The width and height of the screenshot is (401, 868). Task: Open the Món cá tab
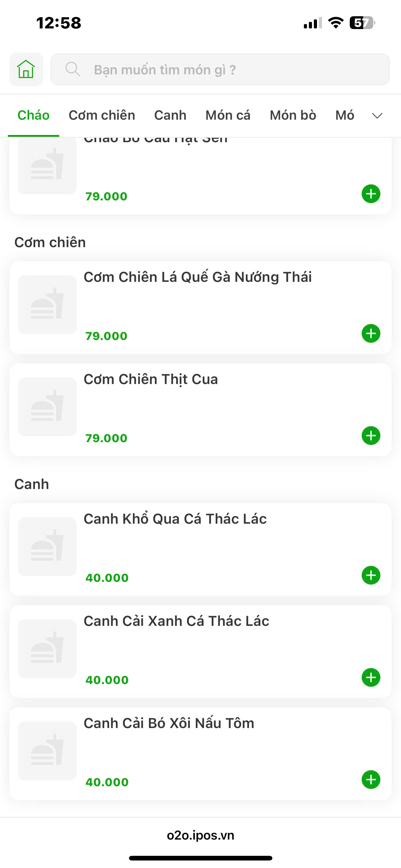[228, 116]
